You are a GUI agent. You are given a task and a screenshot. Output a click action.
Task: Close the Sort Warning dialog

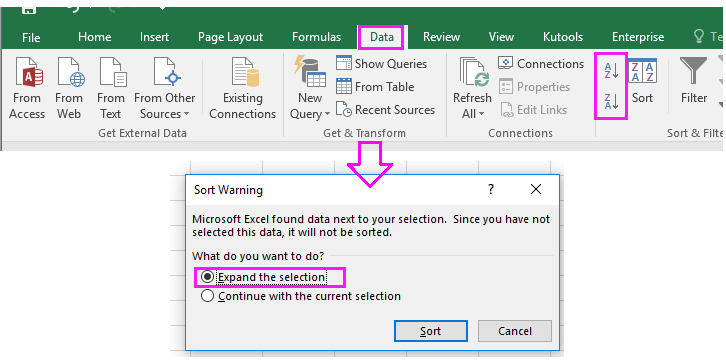536,189
